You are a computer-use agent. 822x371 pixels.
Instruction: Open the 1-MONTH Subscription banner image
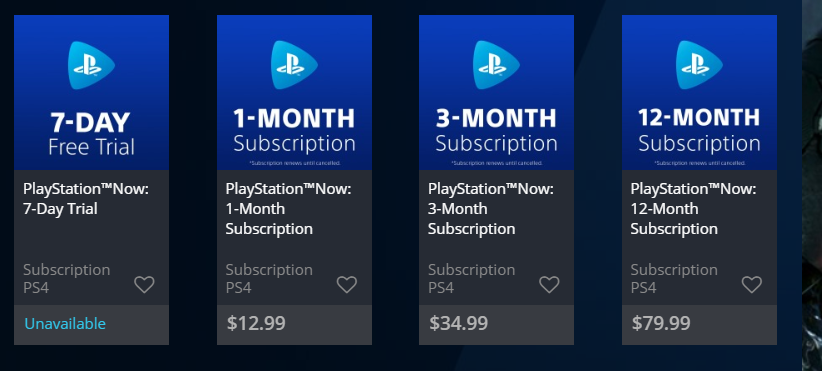click(x=294, y=92)
